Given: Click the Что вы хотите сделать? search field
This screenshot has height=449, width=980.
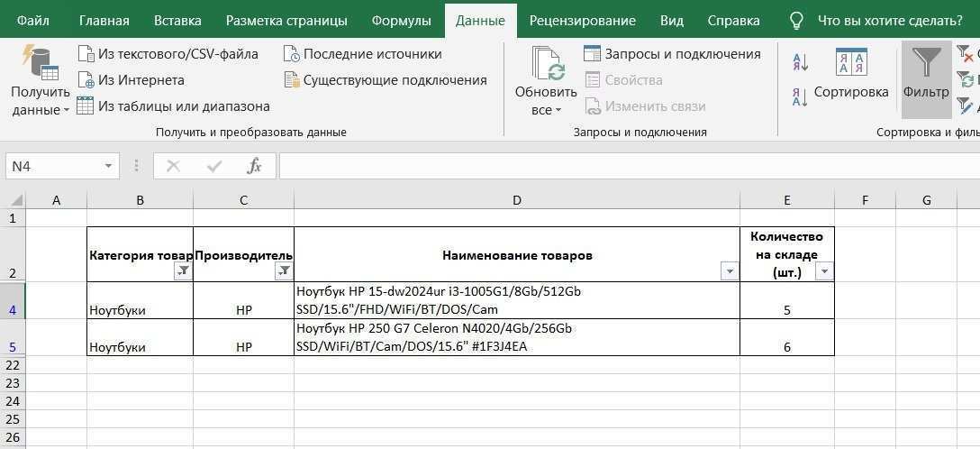Looking at the screenshot, I should (x=890, y=21).
